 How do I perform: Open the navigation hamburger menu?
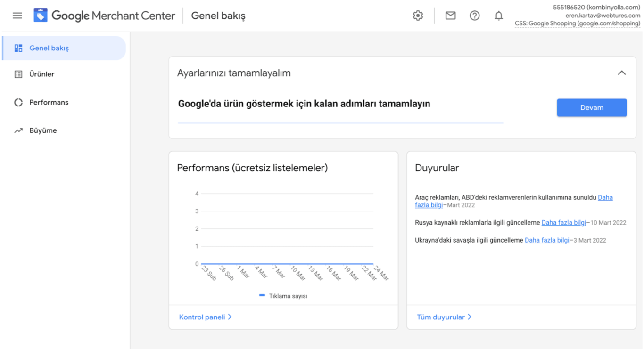[17, 15]
